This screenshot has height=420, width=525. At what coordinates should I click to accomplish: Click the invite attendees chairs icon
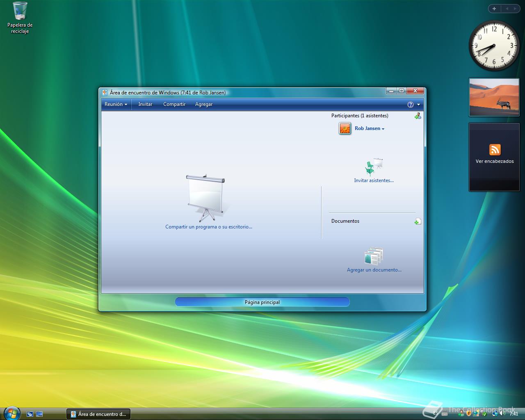[374, 167]
